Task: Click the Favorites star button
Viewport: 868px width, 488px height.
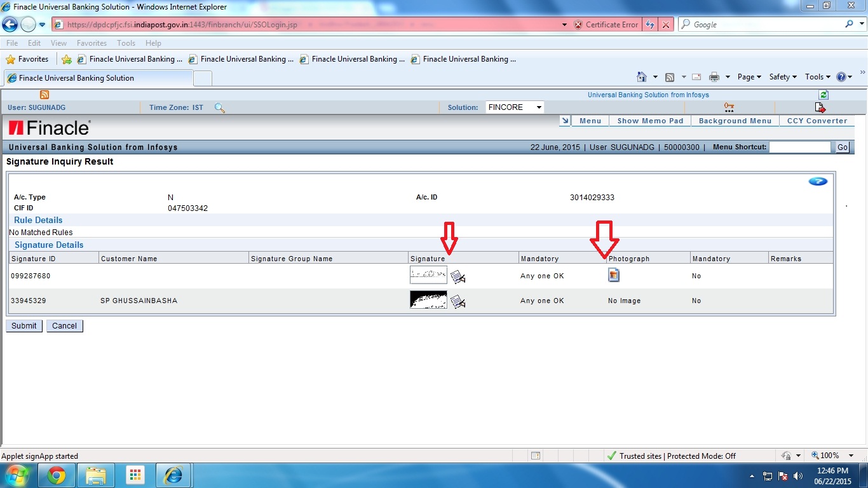Action: pyautogui.click(x=27, y=59)
